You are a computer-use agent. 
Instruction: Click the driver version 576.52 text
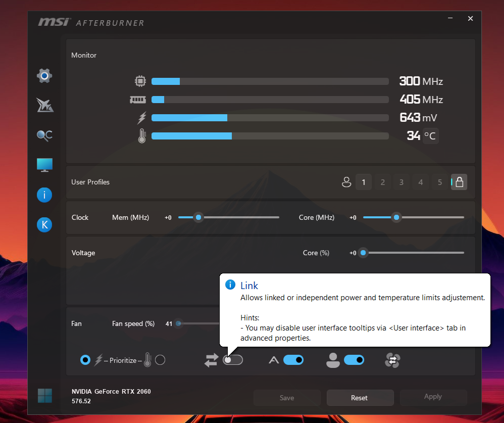click(x=81, y=401)
